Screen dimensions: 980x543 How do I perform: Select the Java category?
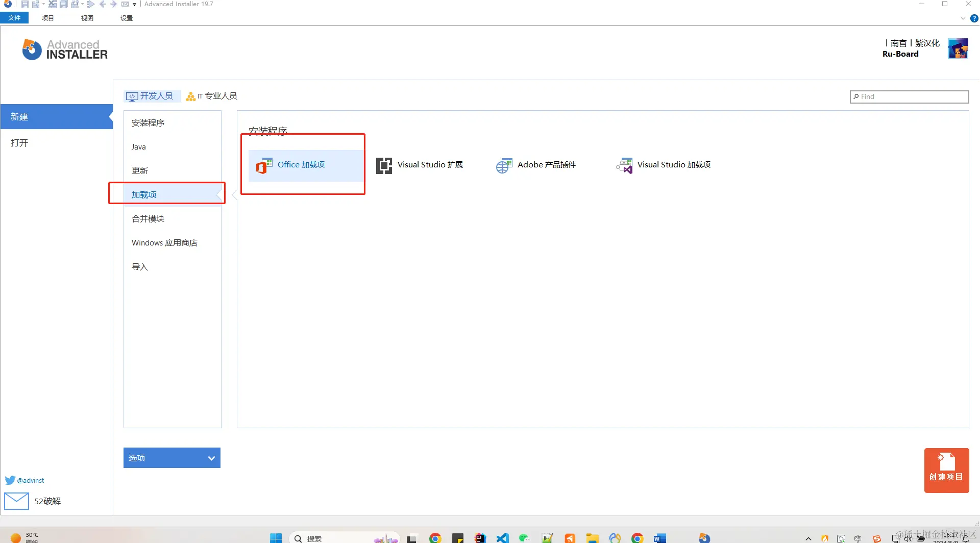pos(172,147)
